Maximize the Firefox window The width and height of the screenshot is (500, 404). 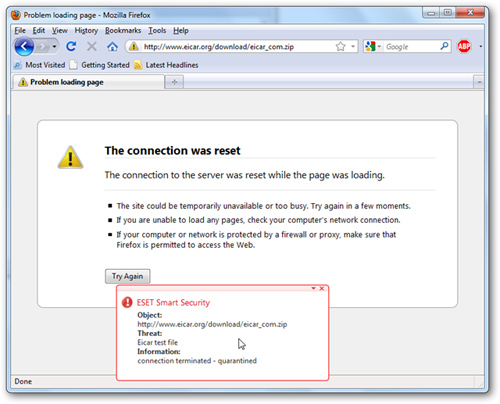tap(447, 13)
